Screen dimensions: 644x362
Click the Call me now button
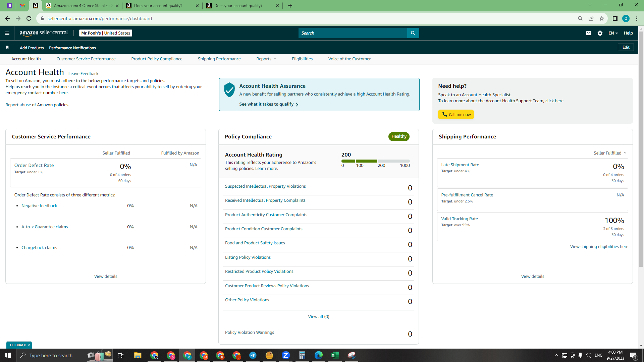click(456, 115)
